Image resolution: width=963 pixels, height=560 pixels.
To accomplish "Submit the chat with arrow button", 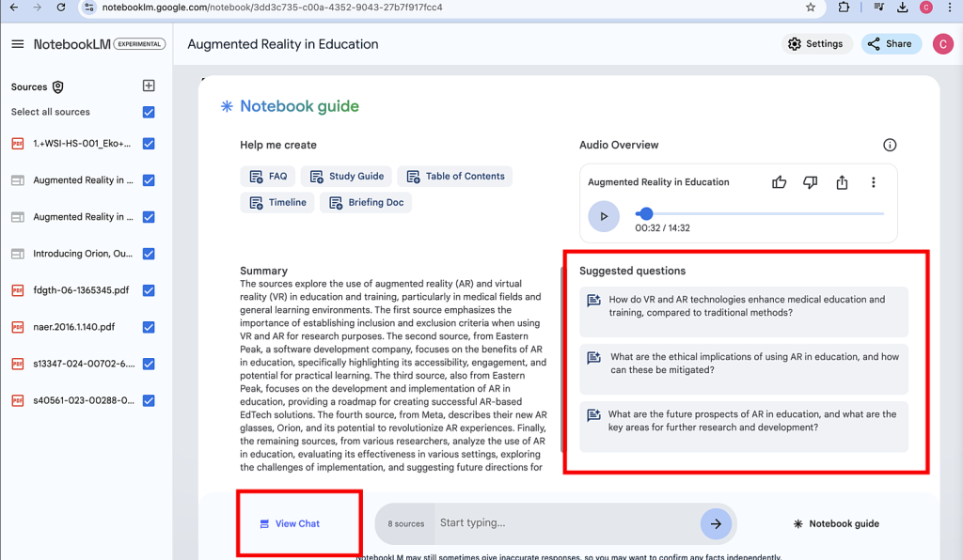I will point(716,523).
